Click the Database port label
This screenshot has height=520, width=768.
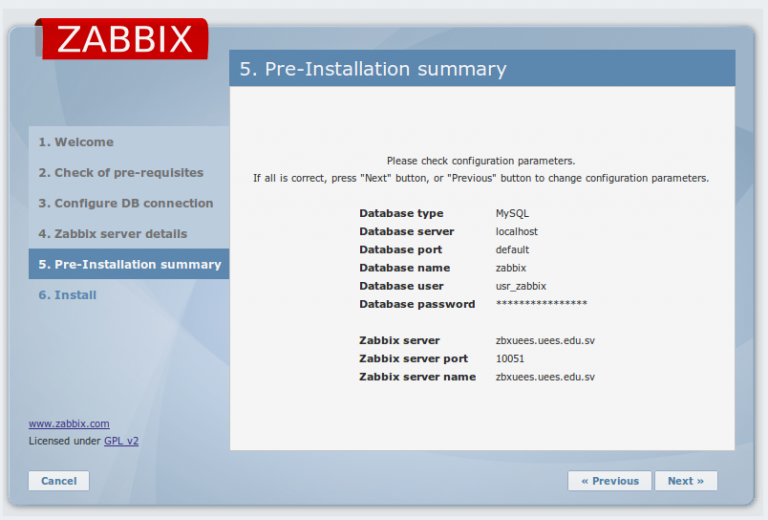[x=401, y=250]
